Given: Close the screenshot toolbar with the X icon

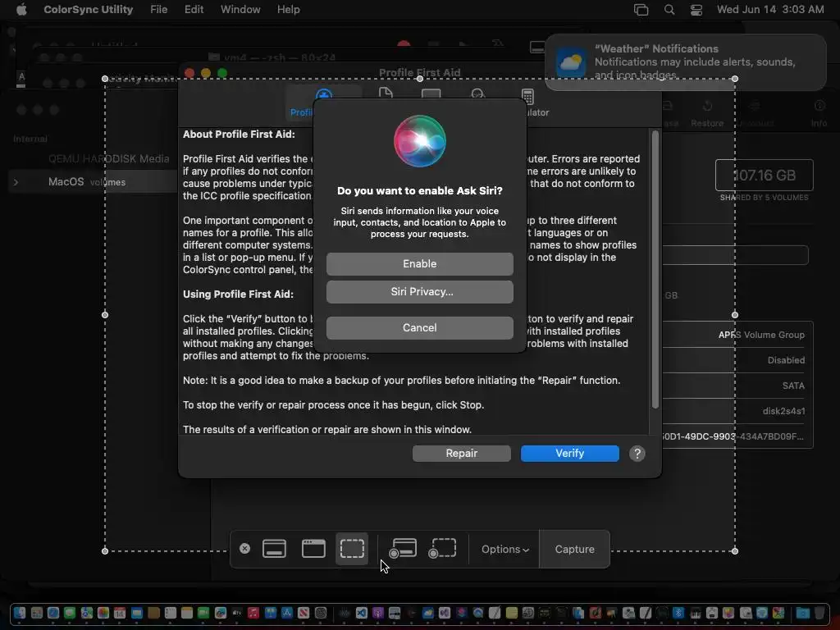Looking at the screenshot, I should pyautogui.click(x=244, y=549).
